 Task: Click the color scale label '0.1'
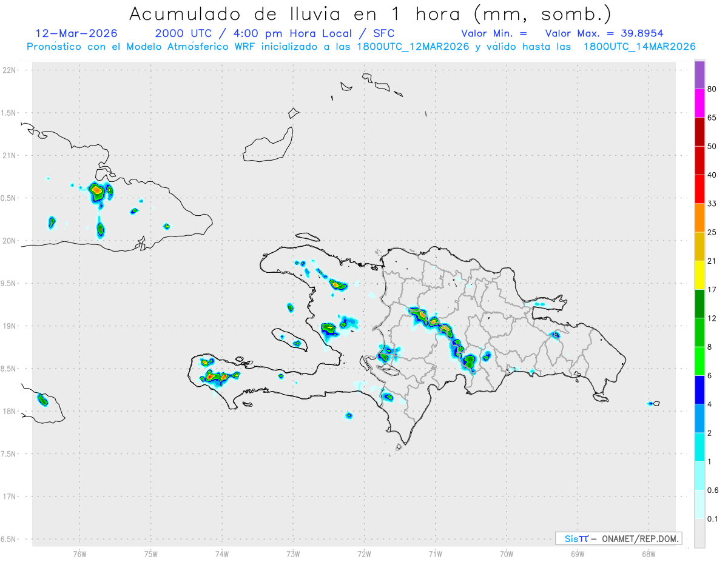click(713, 518)
